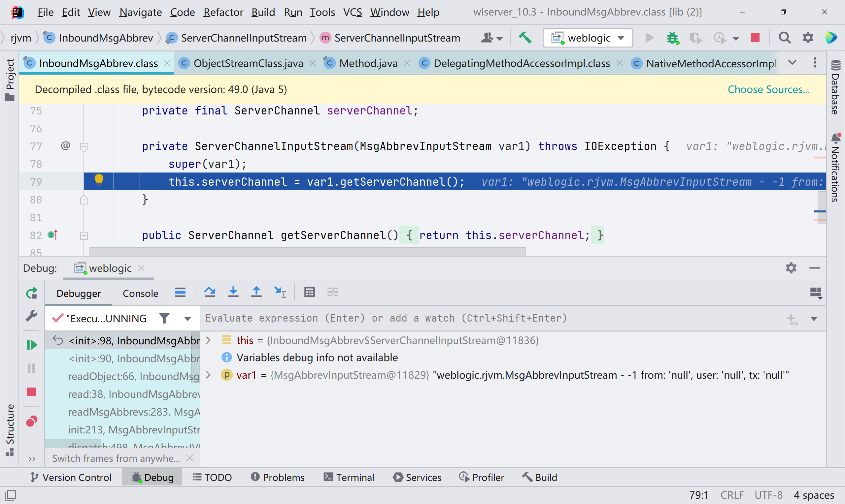This screenshot has height=504, width=845.
Task: Toggle the thread frames filter funnel
Action: (164, 319)
